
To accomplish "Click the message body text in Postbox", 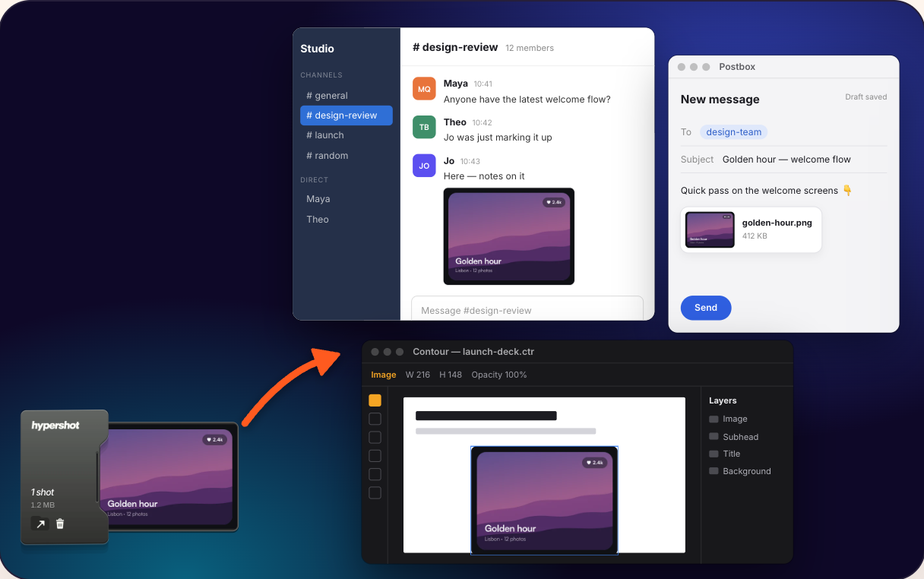I will pos(767,191).
